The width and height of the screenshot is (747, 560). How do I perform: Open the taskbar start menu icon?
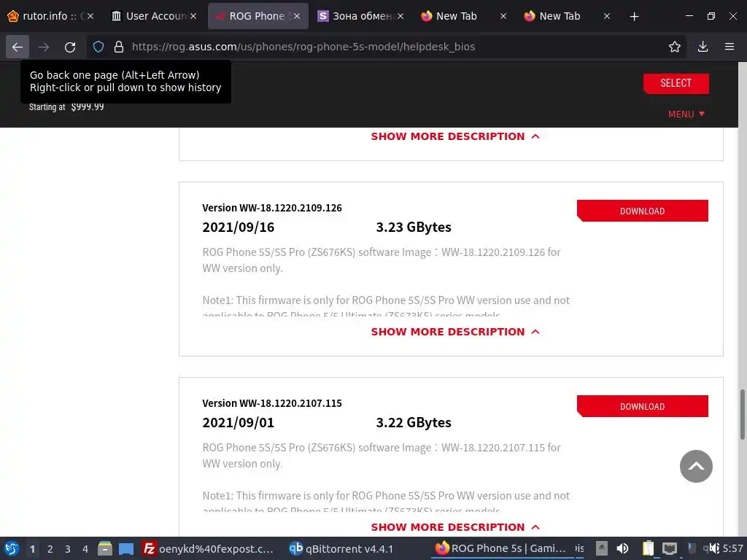pyautogui.click(x=12, y=548)
